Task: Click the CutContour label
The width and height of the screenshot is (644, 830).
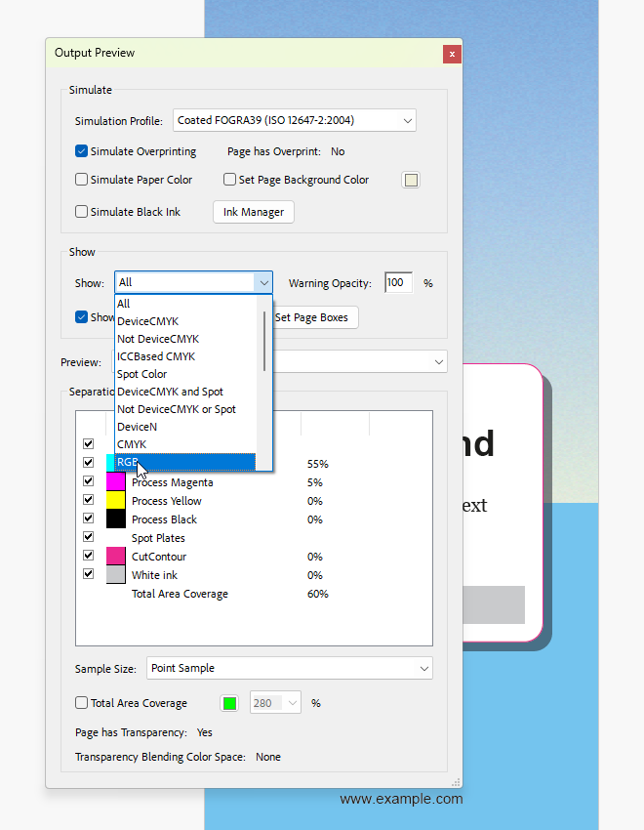Action: [x=159, y=557]
